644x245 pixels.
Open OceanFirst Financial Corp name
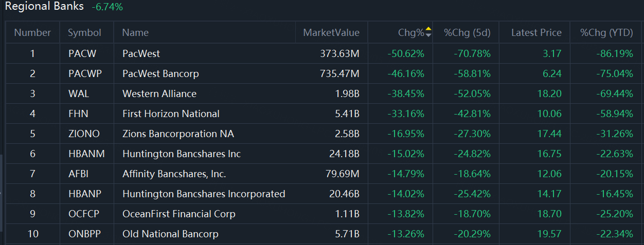coord(179,214)
